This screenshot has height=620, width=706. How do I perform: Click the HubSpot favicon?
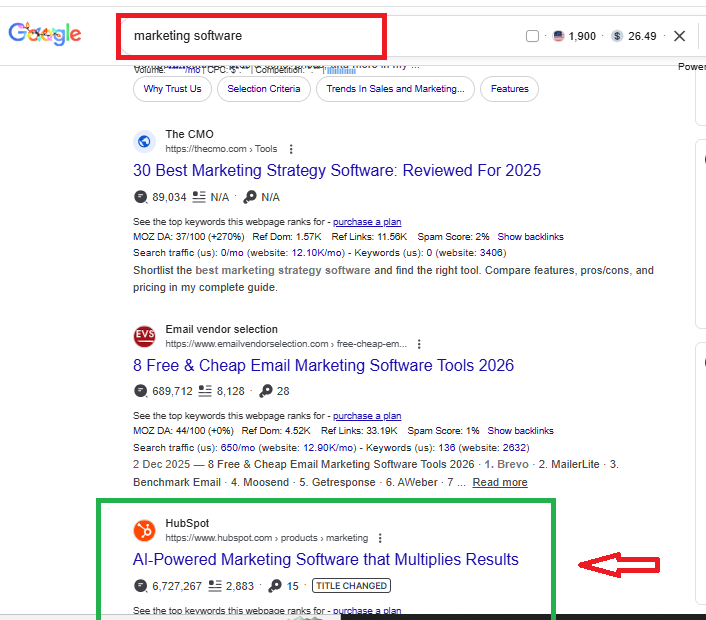tap(144, 530)
